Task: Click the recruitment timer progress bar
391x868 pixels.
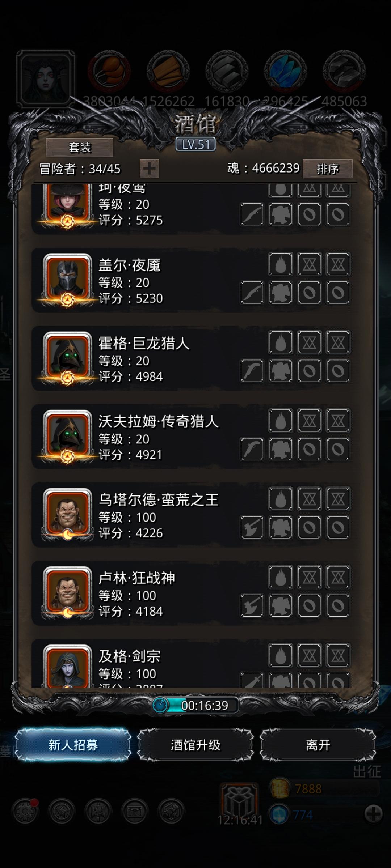Action: click(x=195, y=705)
